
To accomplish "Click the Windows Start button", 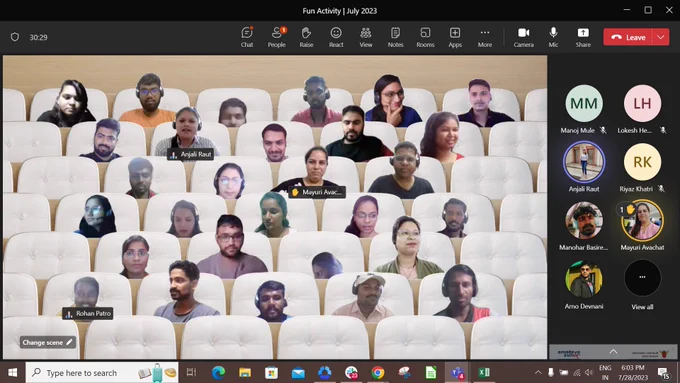I will pos(13,373).
